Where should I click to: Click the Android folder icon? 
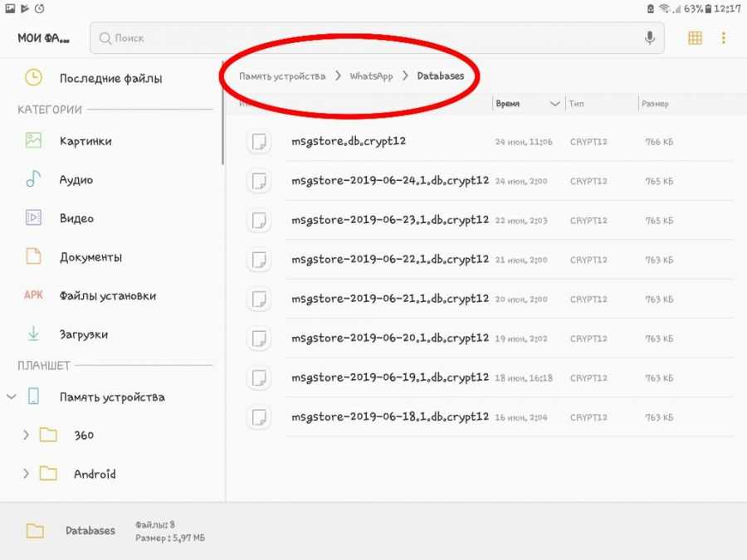[48, 474]
